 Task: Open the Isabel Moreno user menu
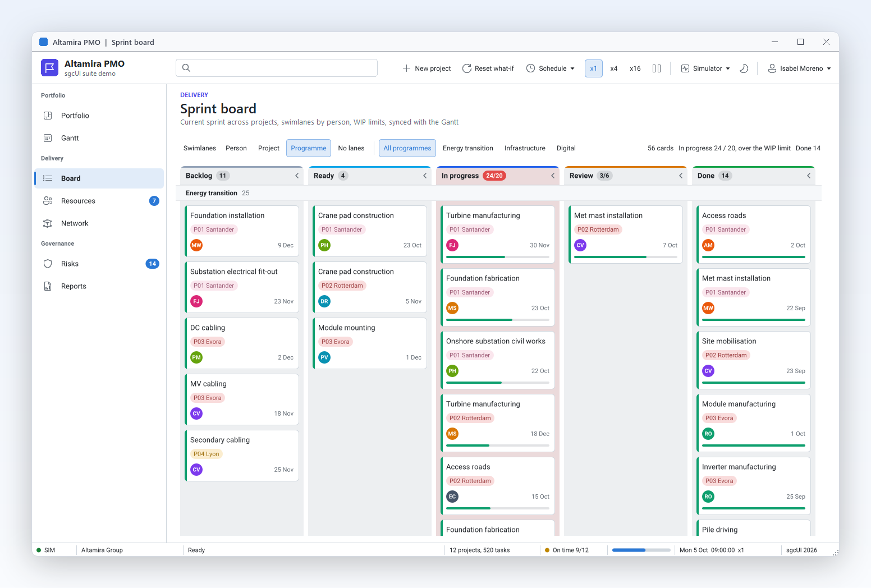[x=799, y=68]
